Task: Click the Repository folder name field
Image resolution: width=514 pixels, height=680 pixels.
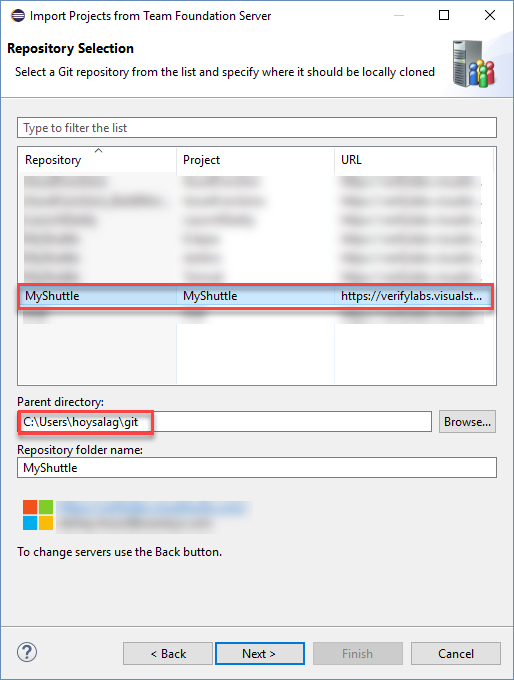Action: [257, 468]
